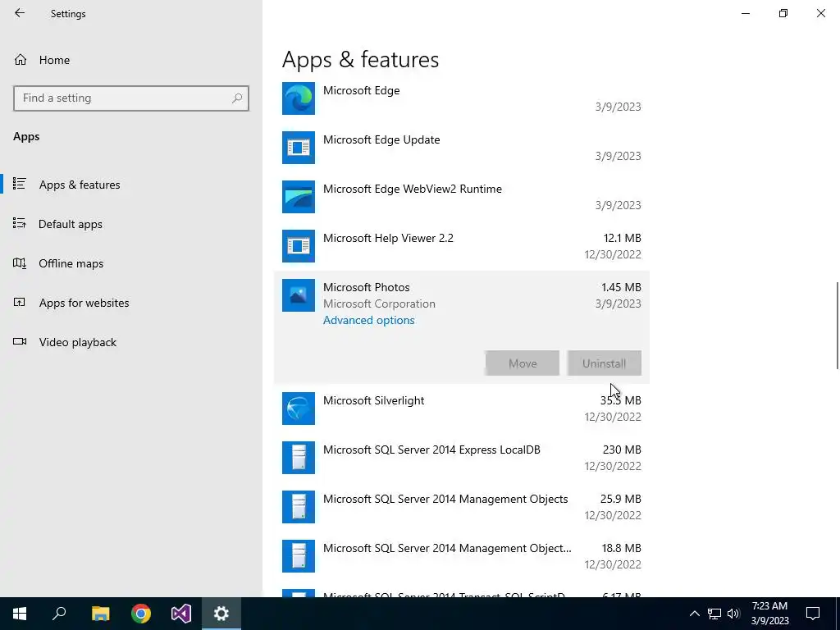Open Apps for websites settings

[x=84, y=303]
